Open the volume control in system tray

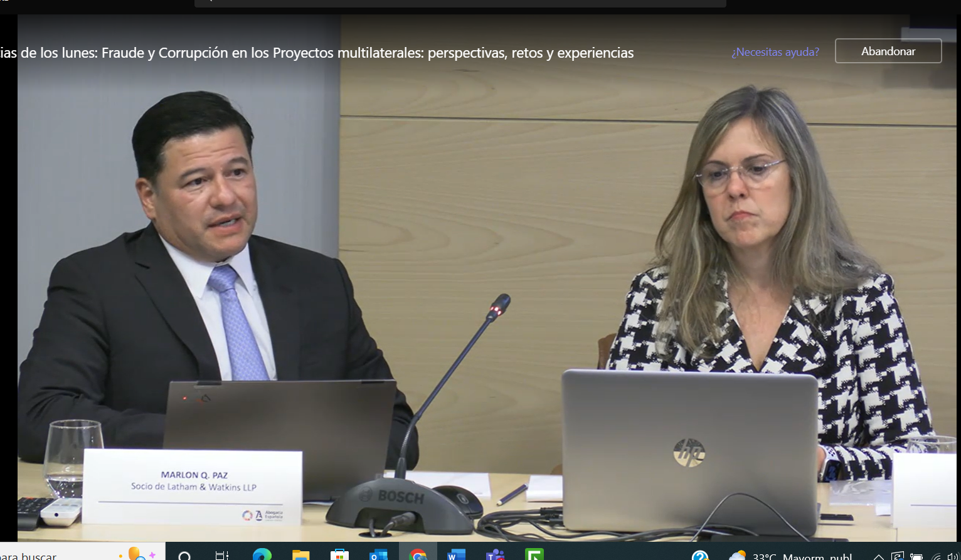coord(953,556)
